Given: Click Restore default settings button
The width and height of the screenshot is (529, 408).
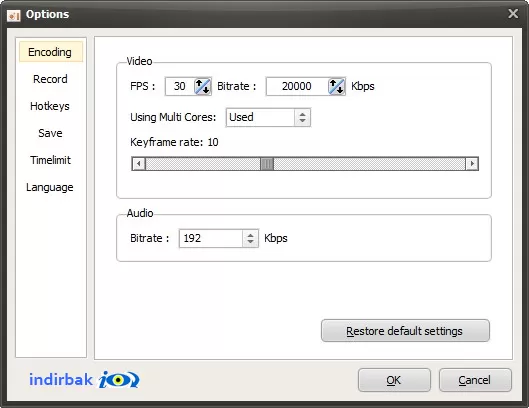Looking at the screenshot, I should click(x=405, y=331).
